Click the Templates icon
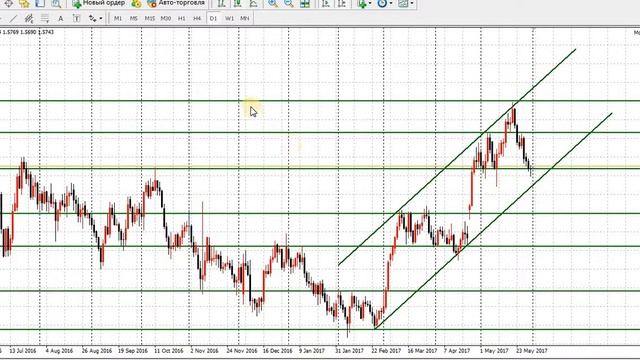The height and width of the screenshot is (360, 640). pos(403,3)
